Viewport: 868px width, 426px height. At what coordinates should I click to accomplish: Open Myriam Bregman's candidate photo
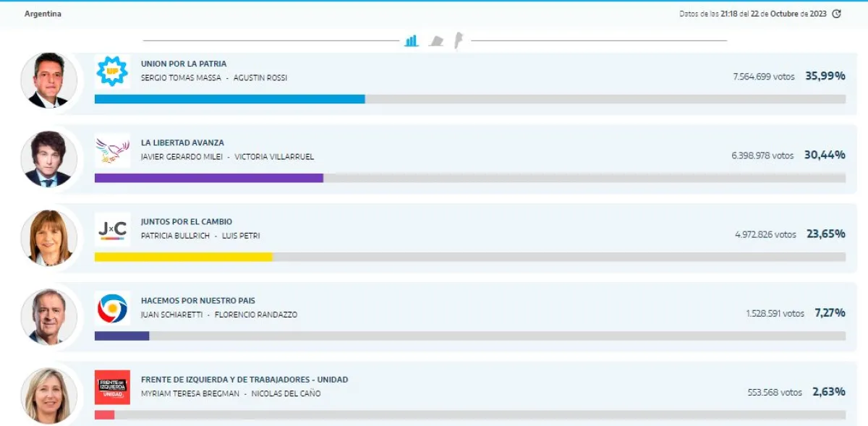[48, 396]
